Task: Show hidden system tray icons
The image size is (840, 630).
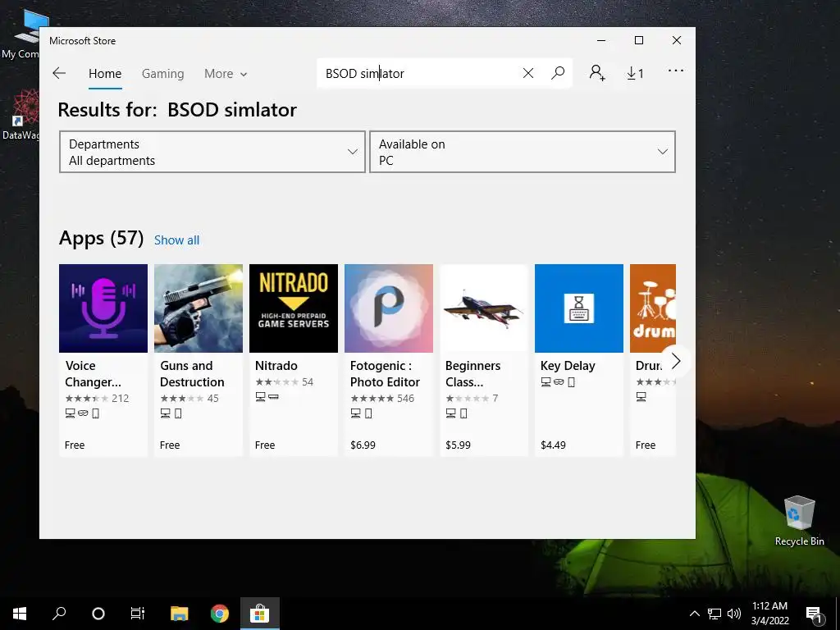Action: 694,614
